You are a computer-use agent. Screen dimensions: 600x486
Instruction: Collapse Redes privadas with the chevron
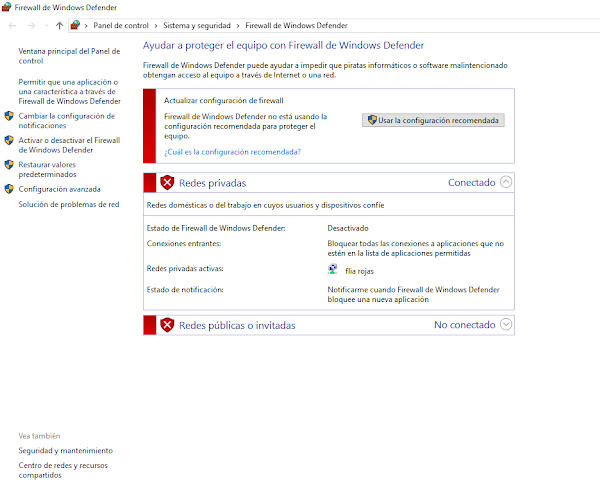(506, 182)
